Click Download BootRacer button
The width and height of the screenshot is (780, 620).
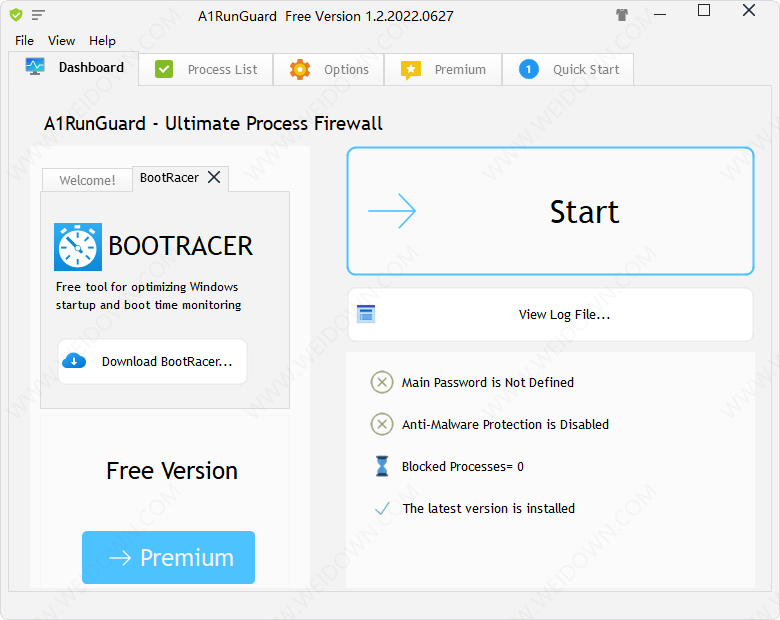(152, 362)
